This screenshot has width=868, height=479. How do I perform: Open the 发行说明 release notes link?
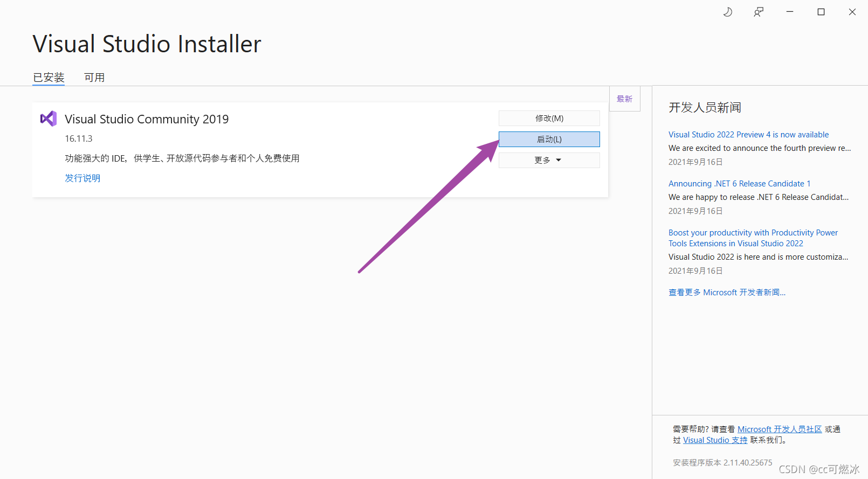click(82, 178)
